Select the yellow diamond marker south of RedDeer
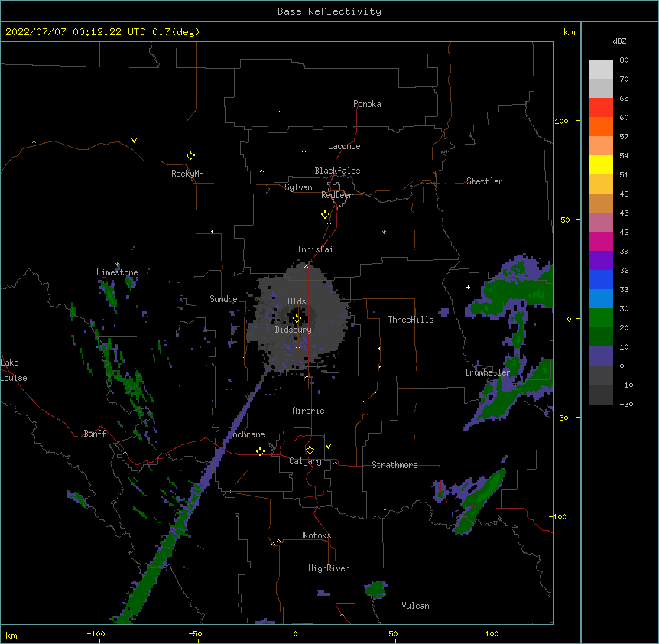 pyautogui.click(x=325, y=215)
